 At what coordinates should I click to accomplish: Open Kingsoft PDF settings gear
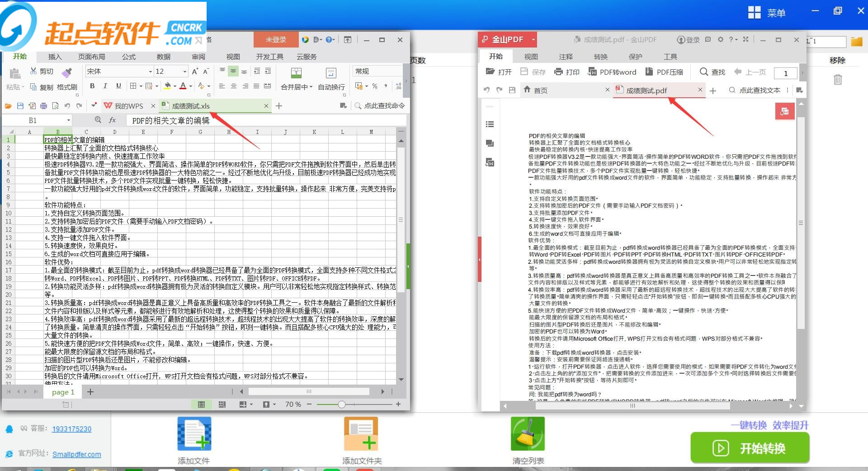click(x=721, y=39)
